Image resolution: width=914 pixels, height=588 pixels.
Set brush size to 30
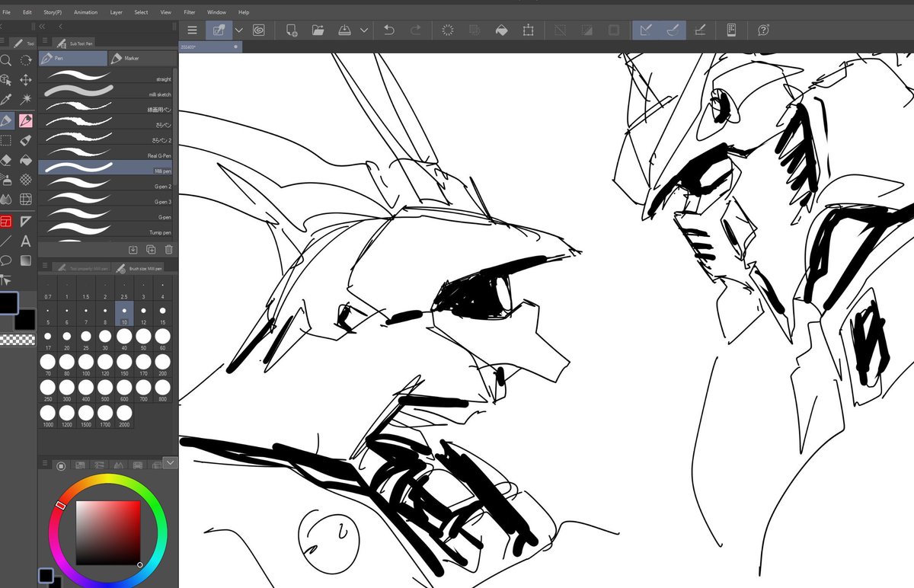pos(105,339)
